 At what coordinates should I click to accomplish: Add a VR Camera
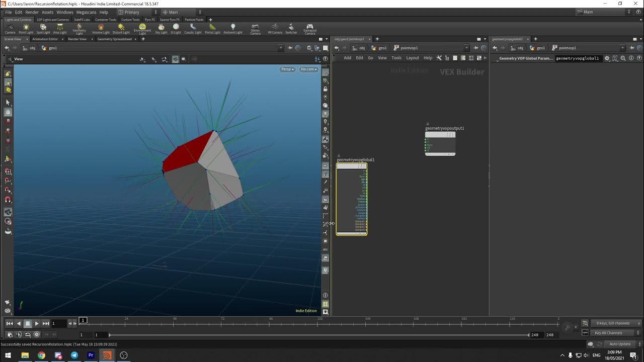(x=275, y=29)
